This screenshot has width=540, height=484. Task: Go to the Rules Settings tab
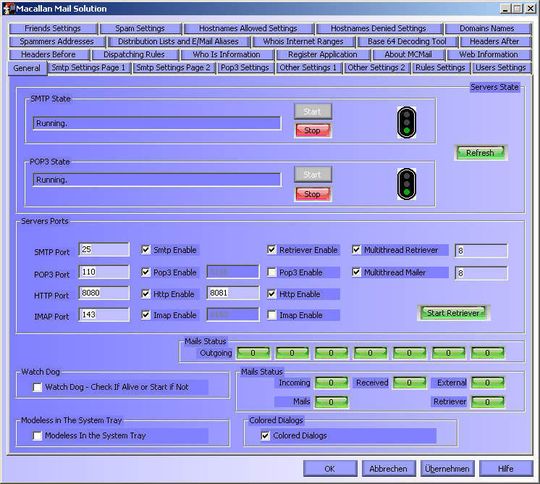point(440,68)
